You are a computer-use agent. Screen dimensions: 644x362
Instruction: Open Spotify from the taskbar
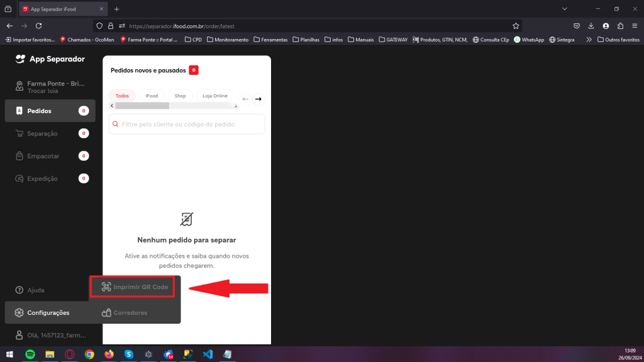tap(30, 354)
